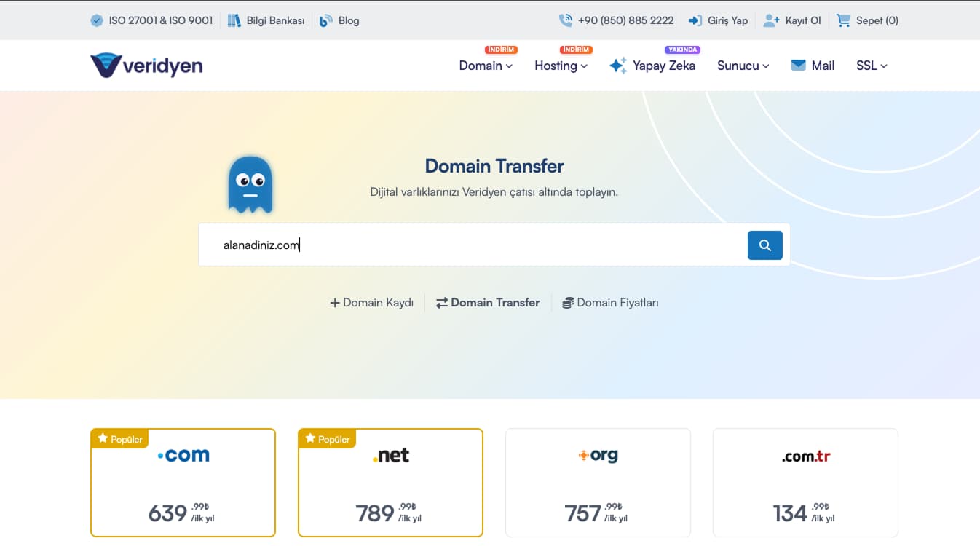The image size is (980, 546).
Task: Click Giriş Yap to log in
Action: click(x=719, y=20)
